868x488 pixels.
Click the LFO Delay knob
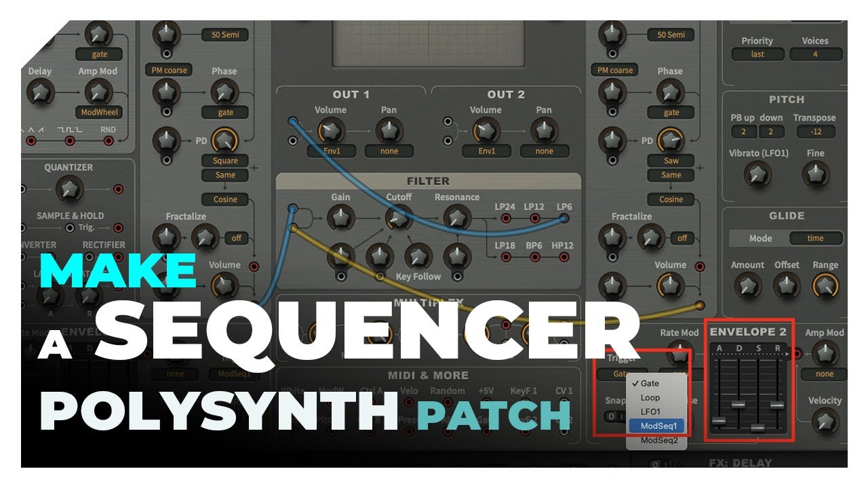[x=41, y=91]
